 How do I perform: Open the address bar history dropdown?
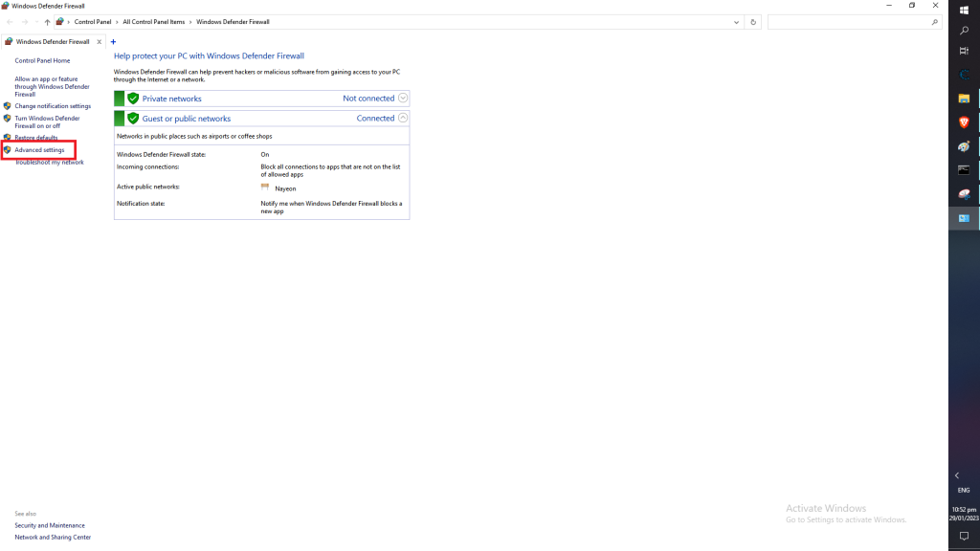[736, 22]
